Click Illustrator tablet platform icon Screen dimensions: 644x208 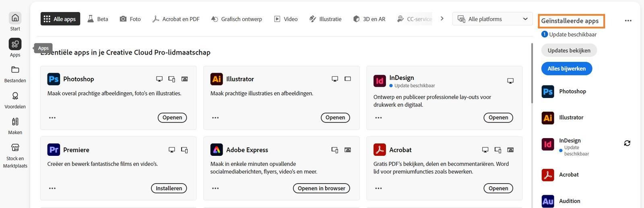pyautogui.click(x=348, y=79)
